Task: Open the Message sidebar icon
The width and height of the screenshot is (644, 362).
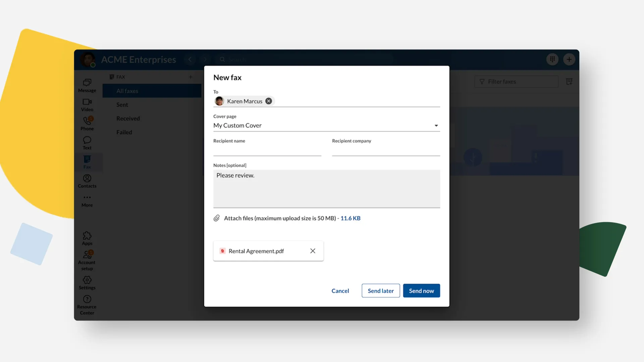Action: (87, 85)
